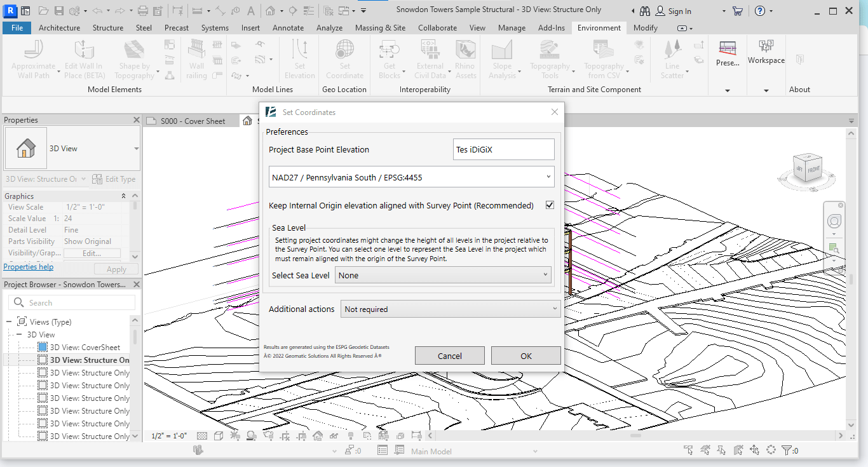Click Cancel in Set Coordinates dialog

(x=450, y=356)
